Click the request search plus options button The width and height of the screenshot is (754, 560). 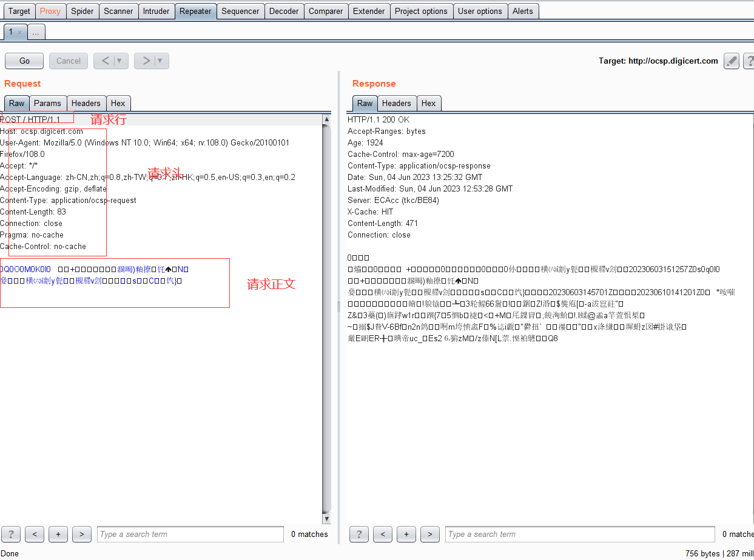[58, 534]
